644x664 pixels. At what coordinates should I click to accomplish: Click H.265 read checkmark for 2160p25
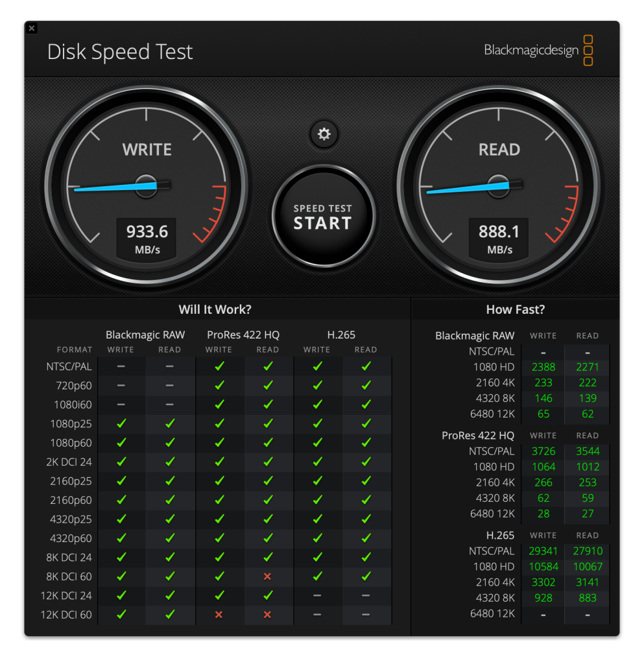(366, 481)
